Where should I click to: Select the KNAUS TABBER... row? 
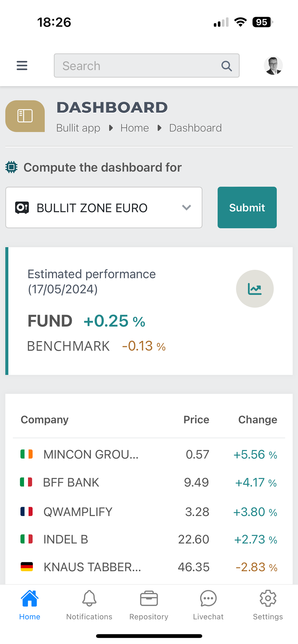click(149, 567)
